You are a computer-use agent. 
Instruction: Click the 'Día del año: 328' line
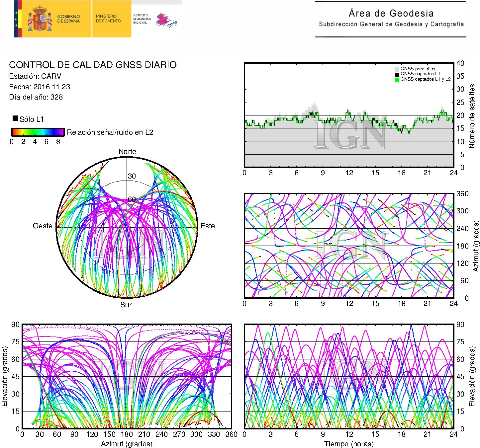point(36,97)
